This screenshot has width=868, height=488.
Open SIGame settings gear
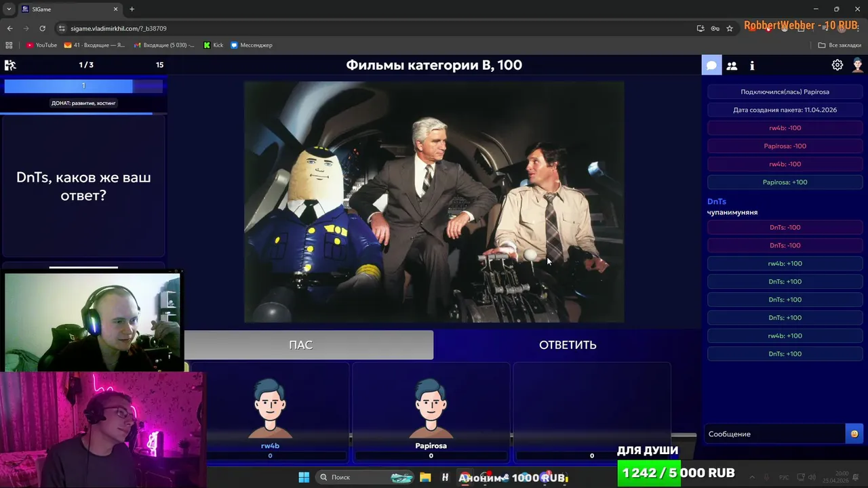pos(837,65)
